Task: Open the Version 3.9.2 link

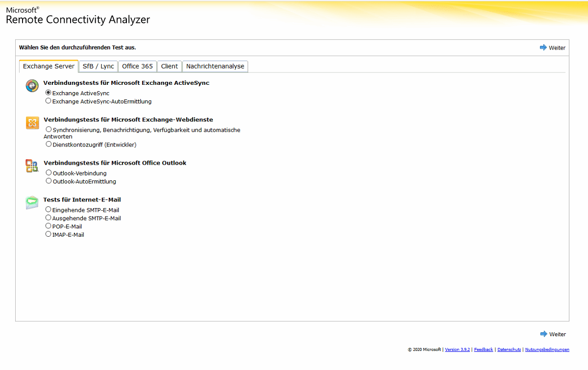Action: pyautogui.click(x=457, y=349)
